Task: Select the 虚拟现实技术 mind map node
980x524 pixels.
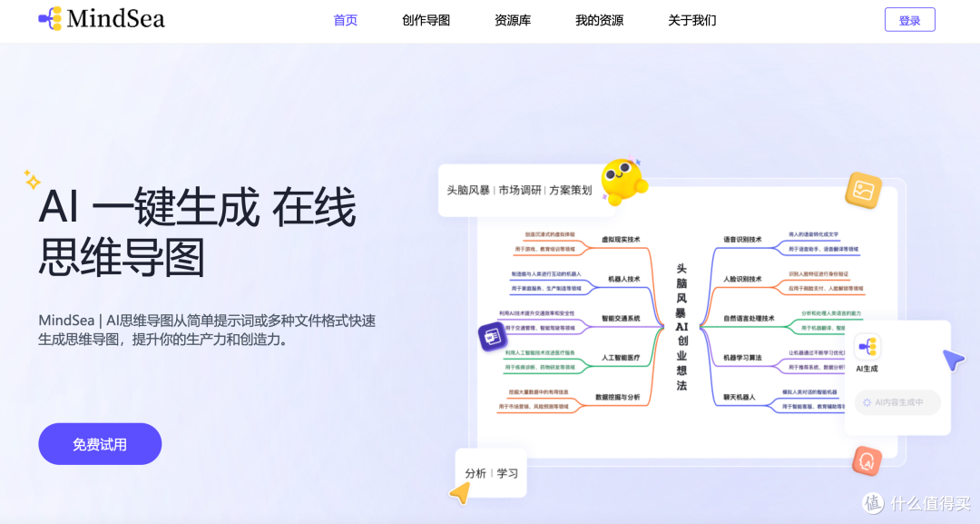Action: pos(620,240)
